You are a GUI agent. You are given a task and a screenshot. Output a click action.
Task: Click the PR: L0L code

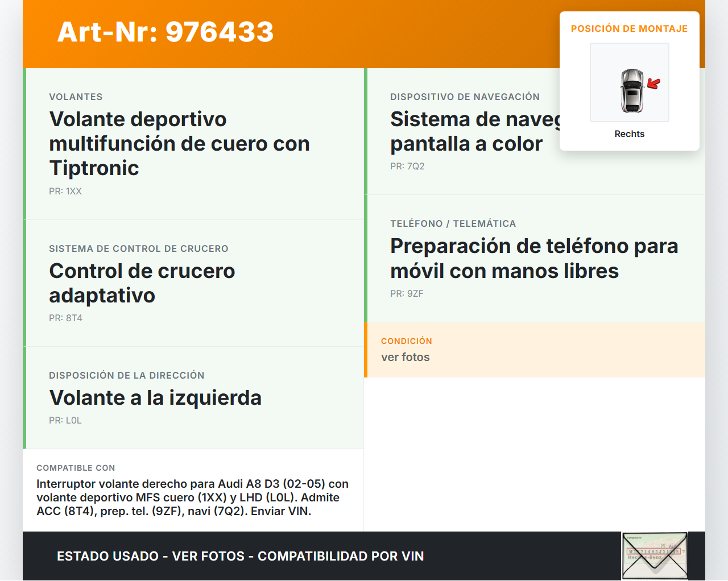[x=65, y=420]
